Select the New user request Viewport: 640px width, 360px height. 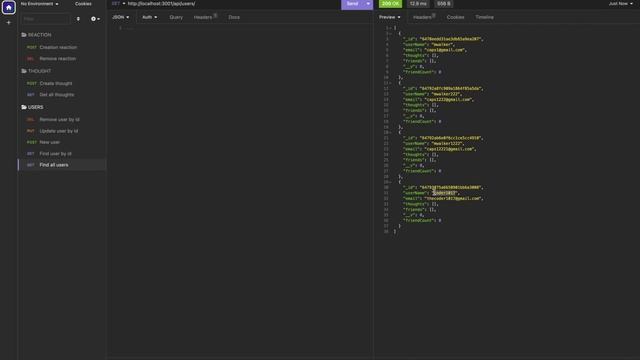point(62,142)
